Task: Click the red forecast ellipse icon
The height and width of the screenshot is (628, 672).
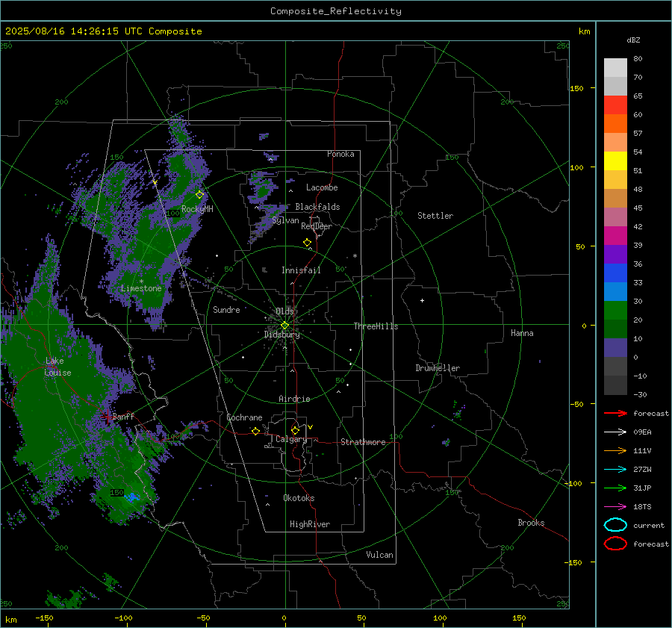Action: pyautogui.click(x=615, y=544)
